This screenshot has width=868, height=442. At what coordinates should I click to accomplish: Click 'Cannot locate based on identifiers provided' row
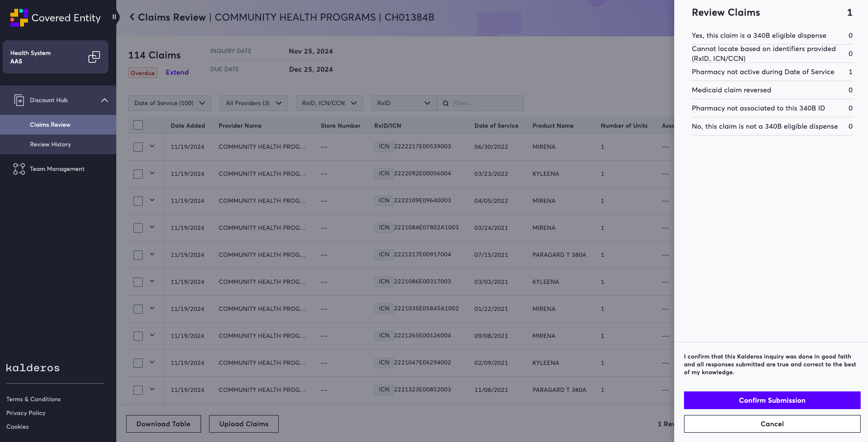(x=772, y=54)
